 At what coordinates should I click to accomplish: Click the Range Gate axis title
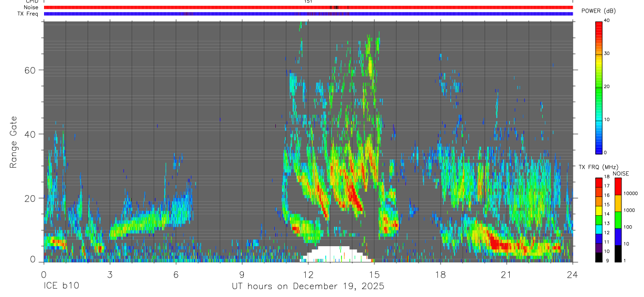[14, 142]
